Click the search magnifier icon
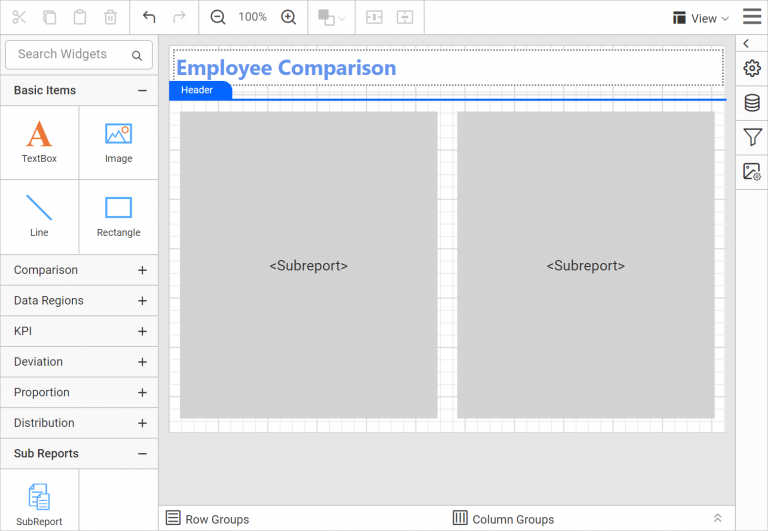The width and height of the screenshot is (768, 531). tap(137, 55)
